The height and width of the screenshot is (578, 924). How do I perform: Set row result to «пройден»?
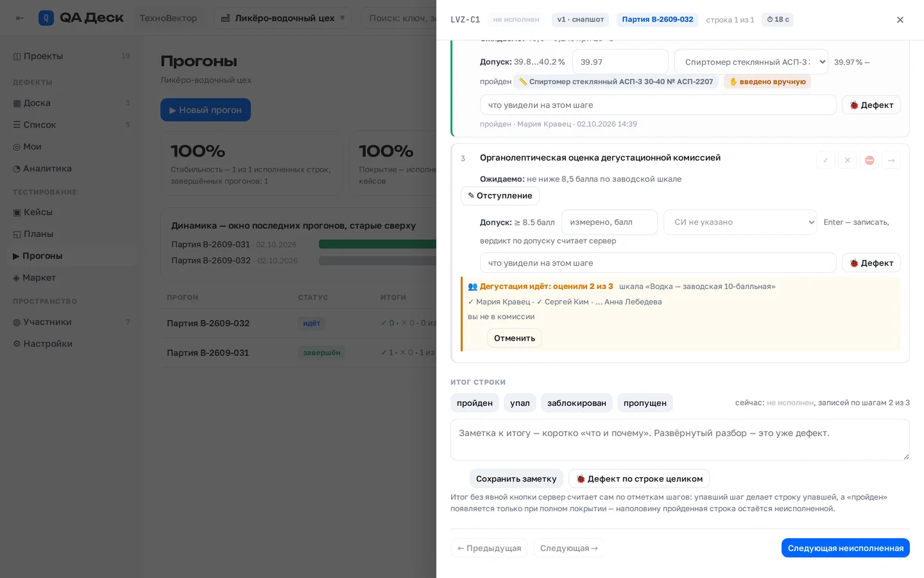[475, 403]
